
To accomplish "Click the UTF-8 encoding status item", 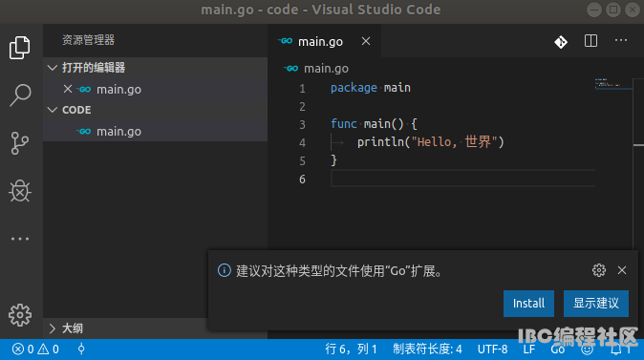I will coord(492,349).
